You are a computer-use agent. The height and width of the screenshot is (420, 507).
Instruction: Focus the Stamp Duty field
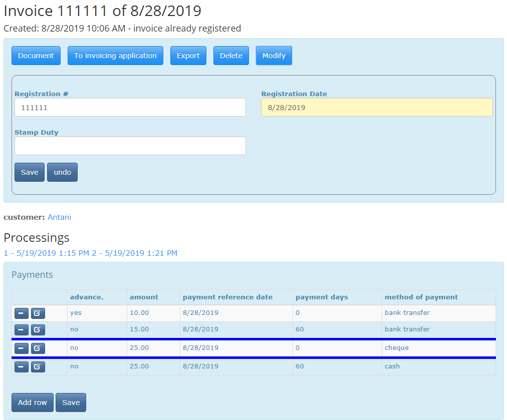pyautogui.click(x=130, y=146)
